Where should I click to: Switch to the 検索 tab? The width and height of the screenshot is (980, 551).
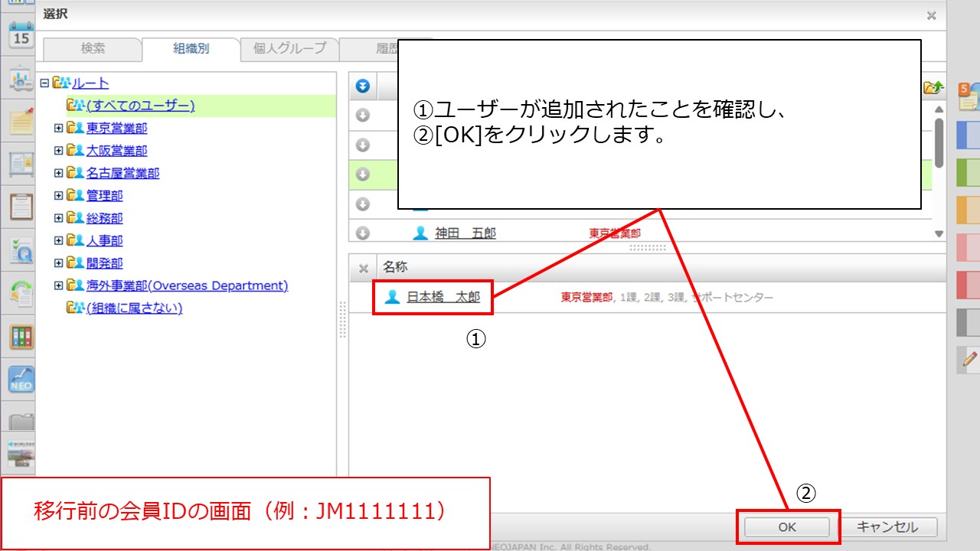[93, 49]
